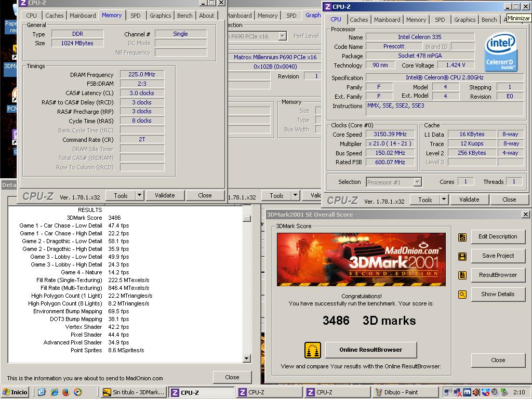This screenshot has width=532, height=399.
Task: Open the About tab in the Memory window
Action: coord(207,16)
